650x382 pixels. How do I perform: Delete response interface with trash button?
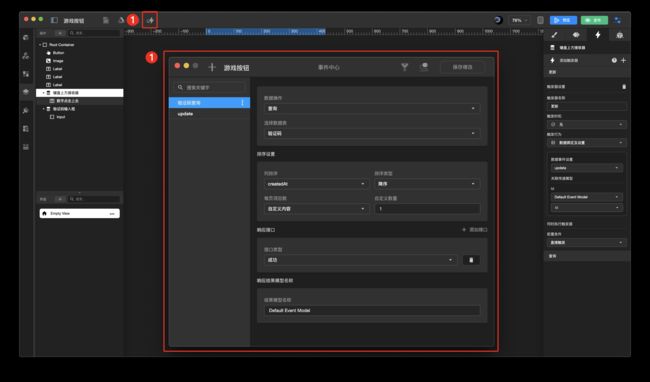point(471,260)
